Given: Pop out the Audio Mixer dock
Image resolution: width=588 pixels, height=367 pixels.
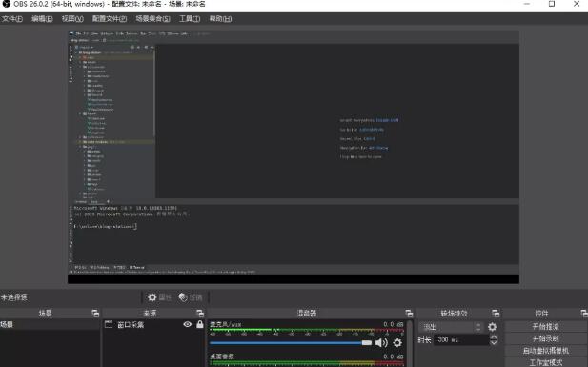Looking at the screenshot, I should pyautogui.click(x=409, y=313).
